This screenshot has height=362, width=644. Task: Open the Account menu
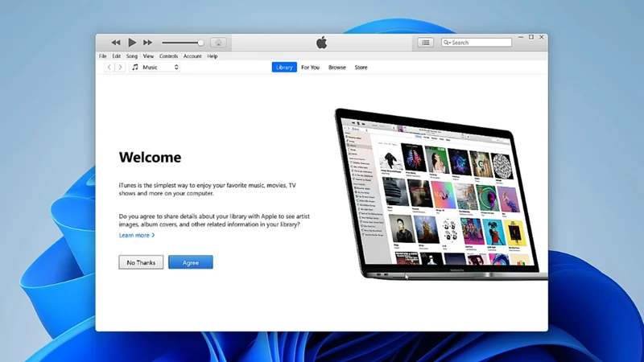[192, 56]
